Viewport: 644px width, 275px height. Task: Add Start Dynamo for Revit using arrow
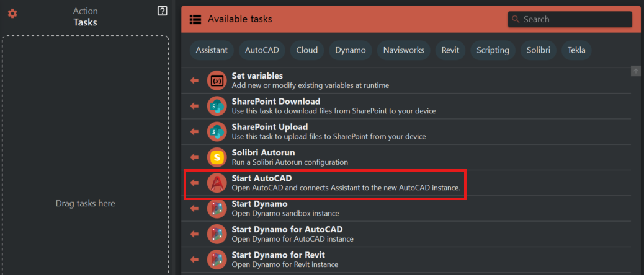click(194, 259)
